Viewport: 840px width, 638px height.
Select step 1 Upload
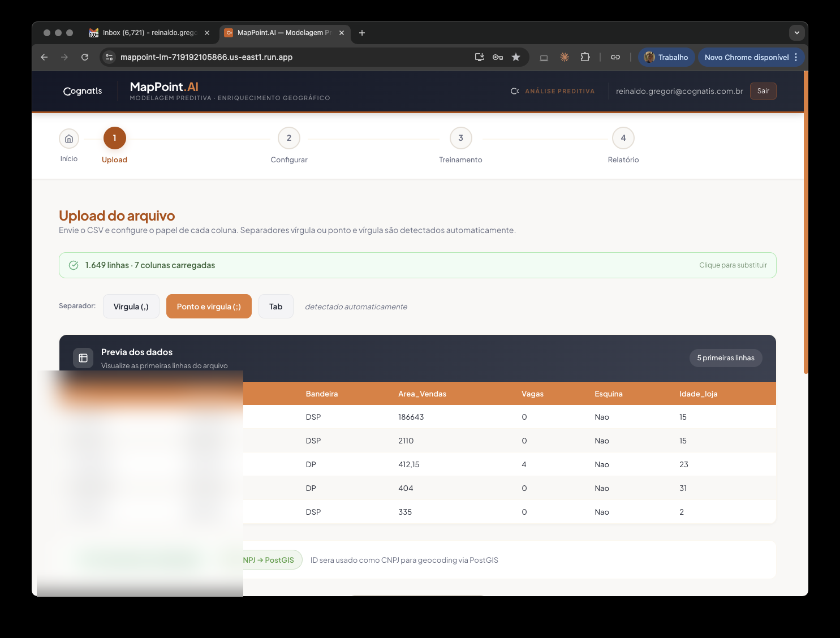pos(114,145)
